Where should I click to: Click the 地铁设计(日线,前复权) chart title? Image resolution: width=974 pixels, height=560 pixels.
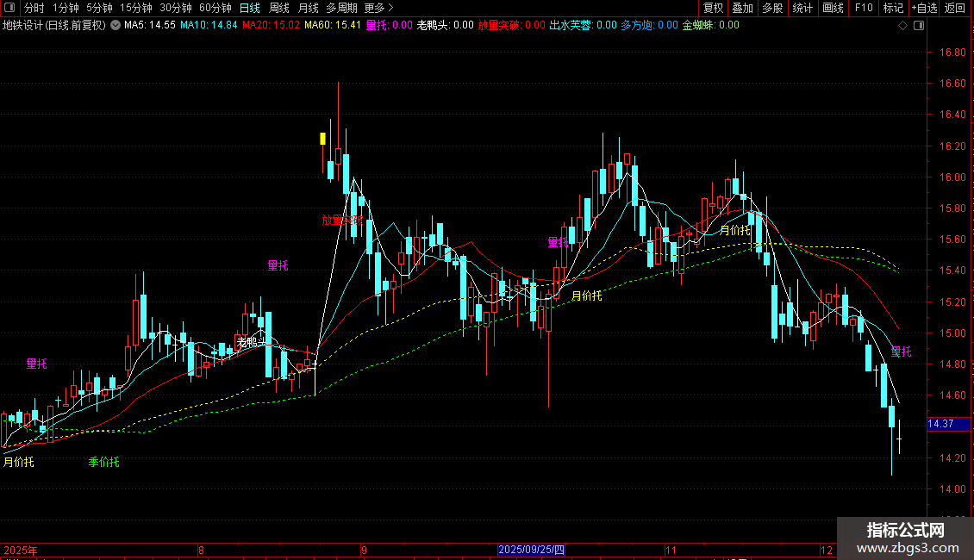(x=54, y=26)
